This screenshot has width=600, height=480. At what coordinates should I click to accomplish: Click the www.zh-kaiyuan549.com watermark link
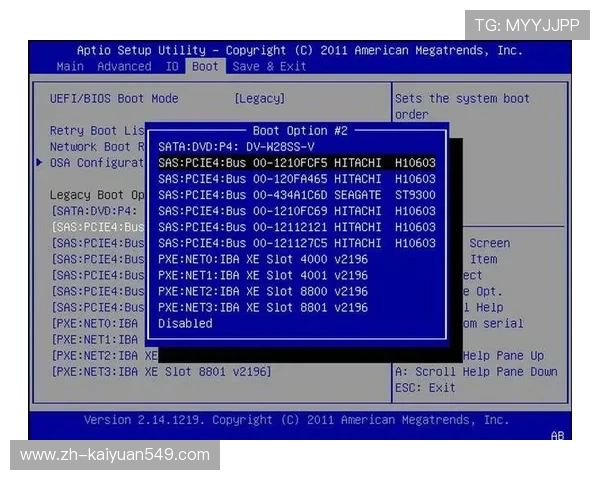[x=115, y=455]
